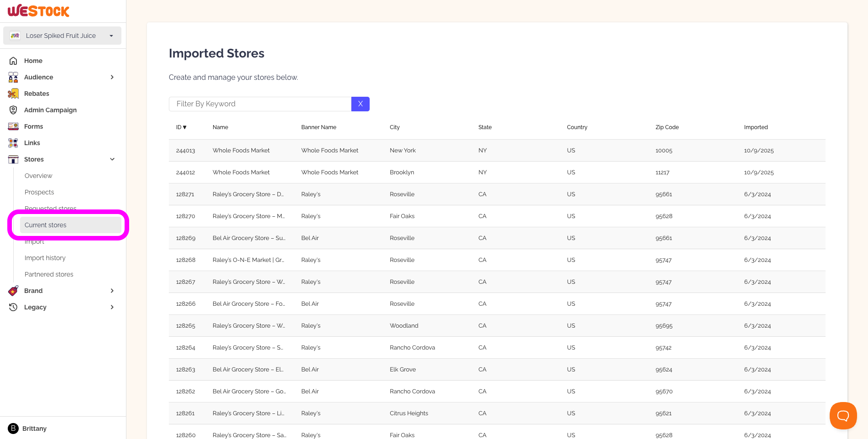
Task: Click zip code 10005
Action: click(664, 151)
